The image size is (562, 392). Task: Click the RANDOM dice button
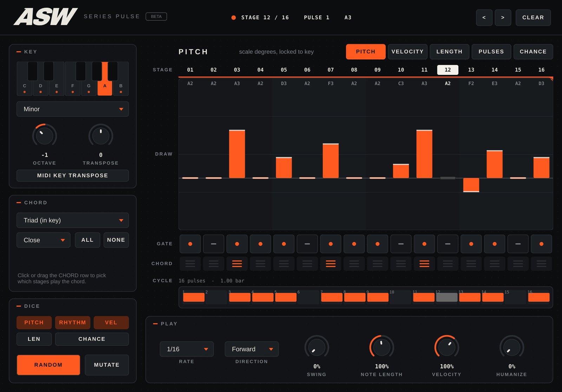click(x=48, y=365)
